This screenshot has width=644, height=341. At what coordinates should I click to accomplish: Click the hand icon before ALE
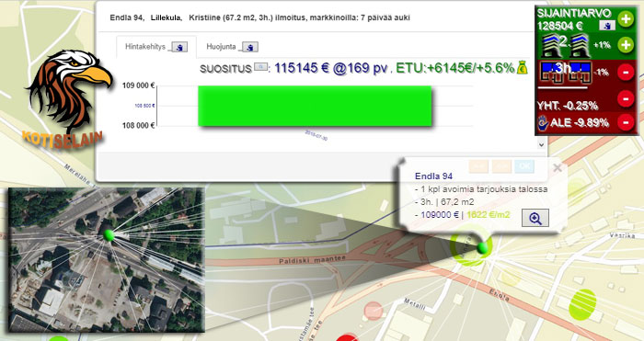(x=543, y=122)
